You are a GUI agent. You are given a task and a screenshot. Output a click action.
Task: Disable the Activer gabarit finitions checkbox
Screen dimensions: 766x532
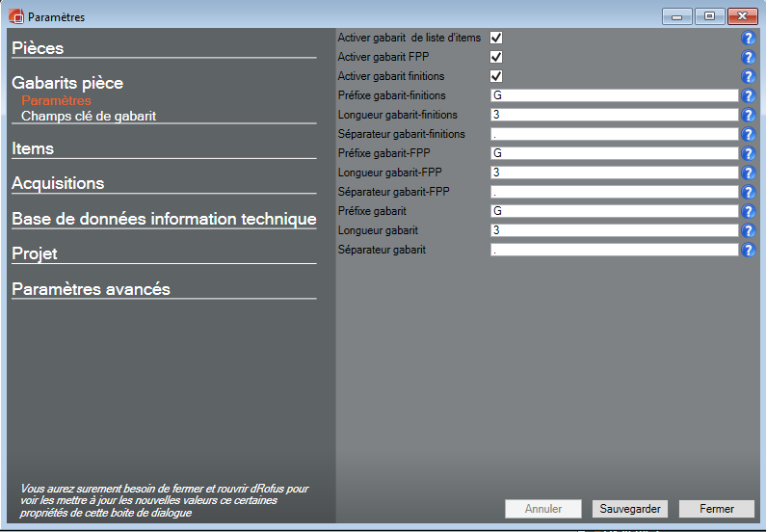click(496, 76)
